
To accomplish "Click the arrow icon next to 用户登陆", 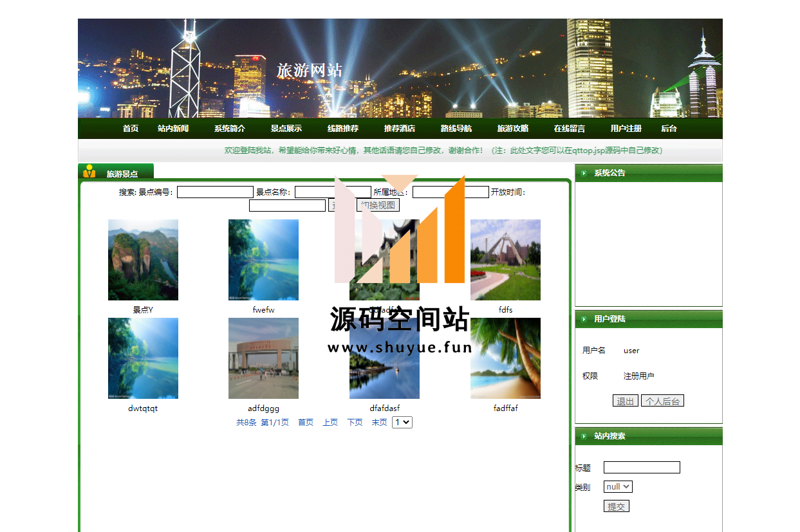I will pos(584,319).
